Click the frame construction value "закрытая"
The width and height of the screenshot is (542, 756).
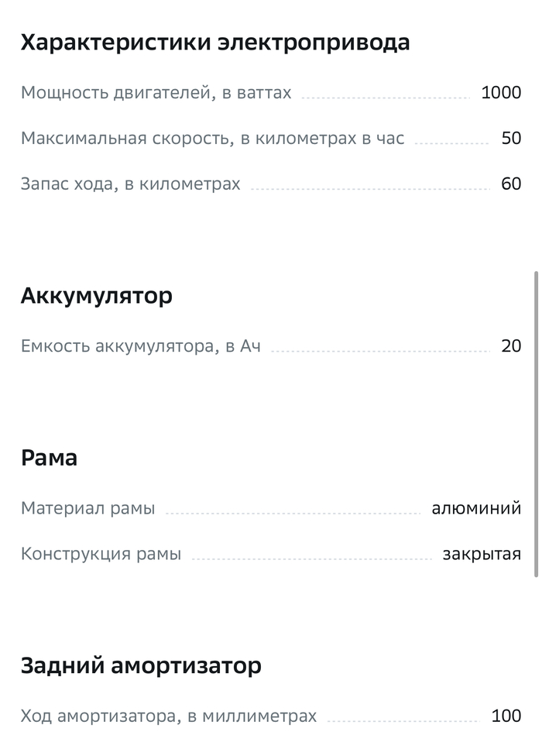click(482, 555)
